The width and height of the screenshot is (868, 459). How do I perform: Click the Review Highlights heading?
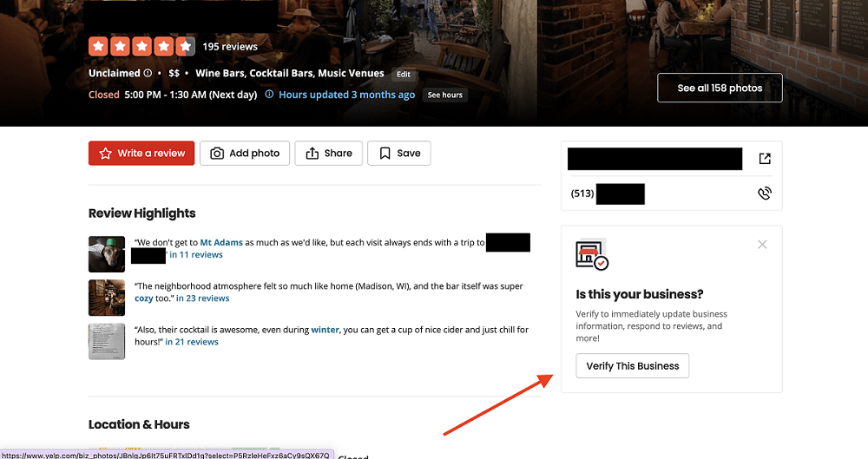(141, 213)
